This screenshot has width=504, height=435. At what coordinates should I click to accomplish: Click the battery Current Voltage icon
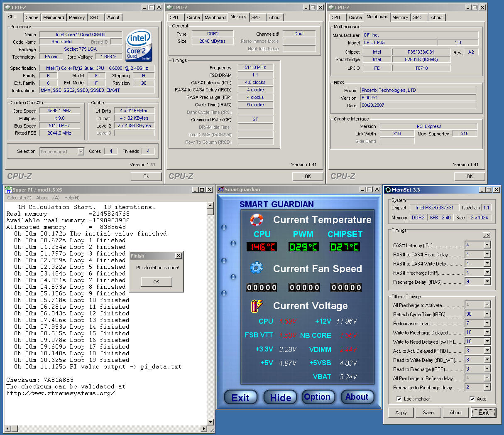click(257, 306)
